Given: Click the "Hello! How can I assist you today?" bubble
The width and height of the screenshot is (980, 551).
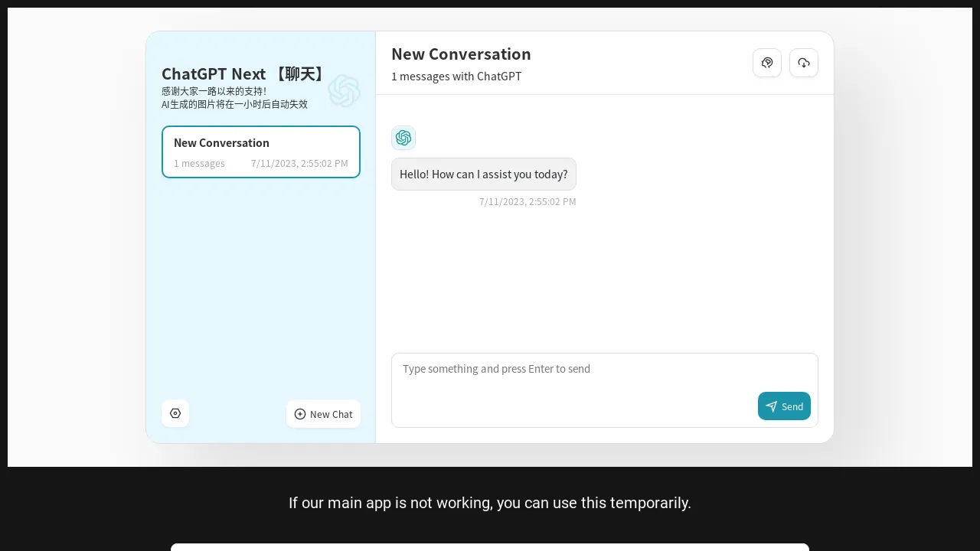Looking at the screenshot, I should [484, 174].
